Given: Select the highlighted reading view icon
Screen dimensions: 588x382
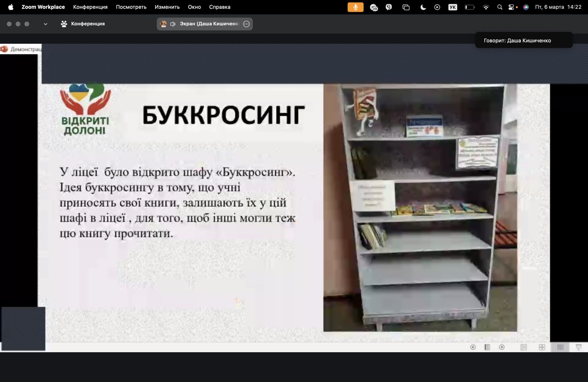Looking at the screenshot, I should [560, 347].
